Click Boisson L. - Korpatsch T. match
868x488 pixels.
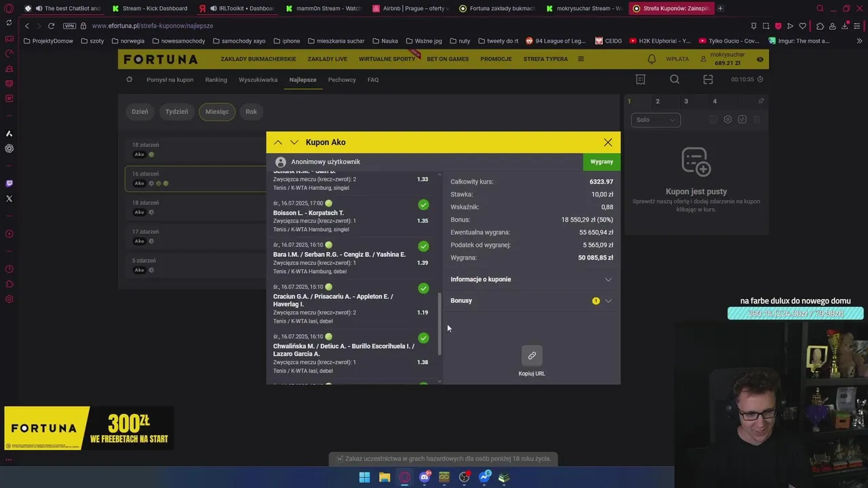[x=309, y=213]
